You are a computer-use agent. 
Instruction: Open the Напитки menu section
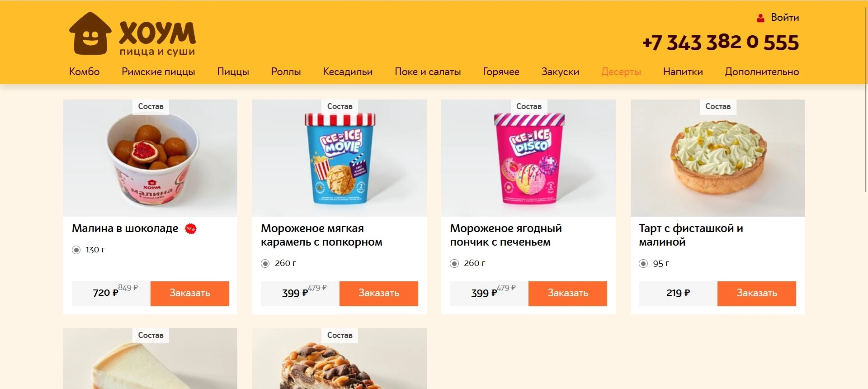pyautogui.click(x=683, y=71)
